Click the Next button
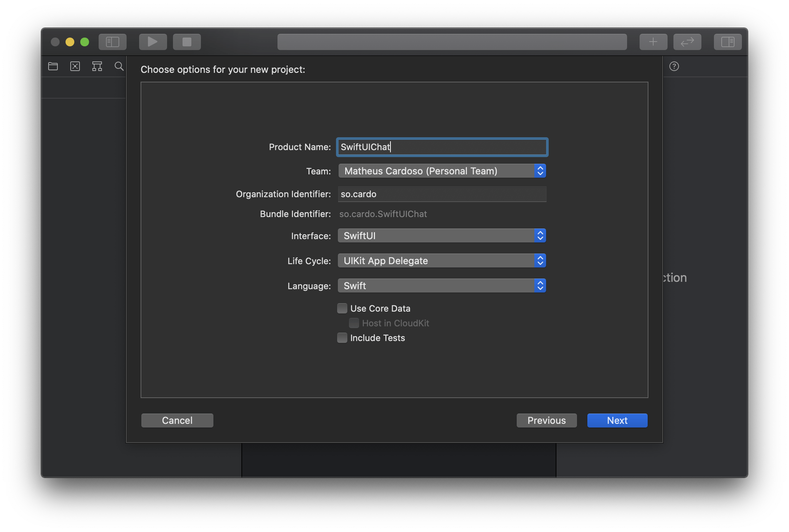 (617, 421)
